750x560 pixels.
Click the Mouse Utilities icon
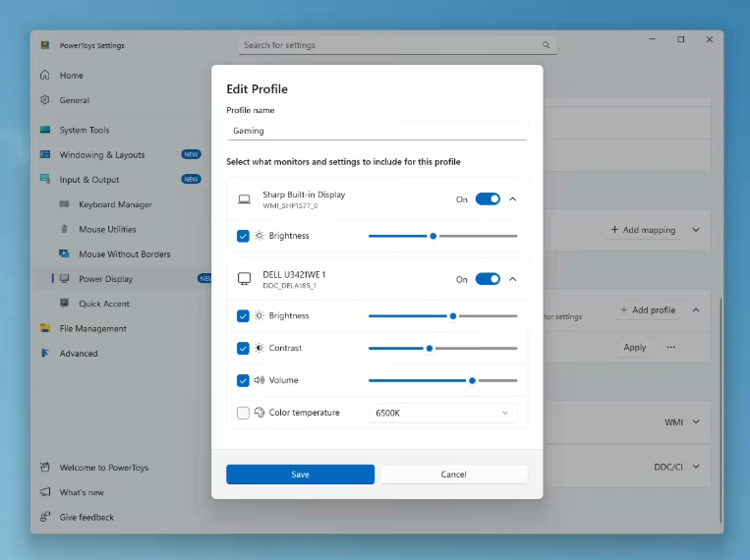65,229
